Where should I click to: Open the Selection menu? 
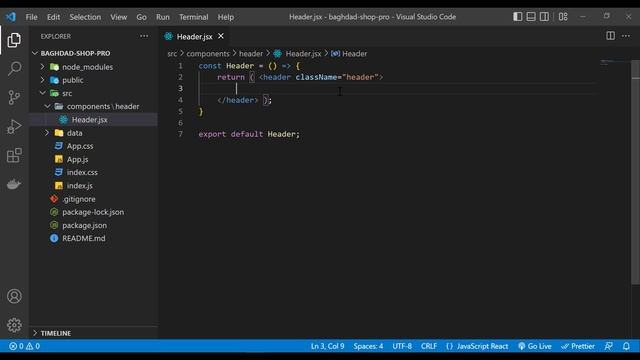[85, 17]
